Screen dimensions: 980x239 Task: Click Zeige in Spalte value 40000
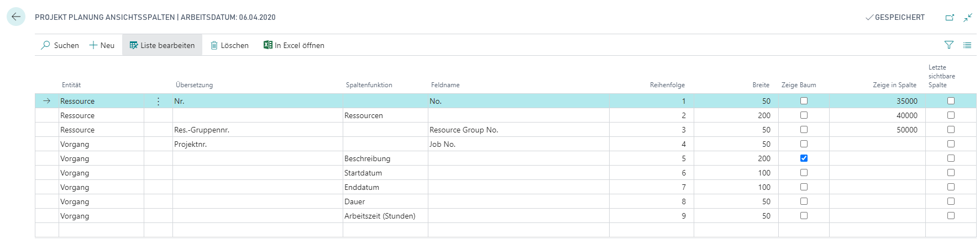pyautogui.click(x=877, y=115)
